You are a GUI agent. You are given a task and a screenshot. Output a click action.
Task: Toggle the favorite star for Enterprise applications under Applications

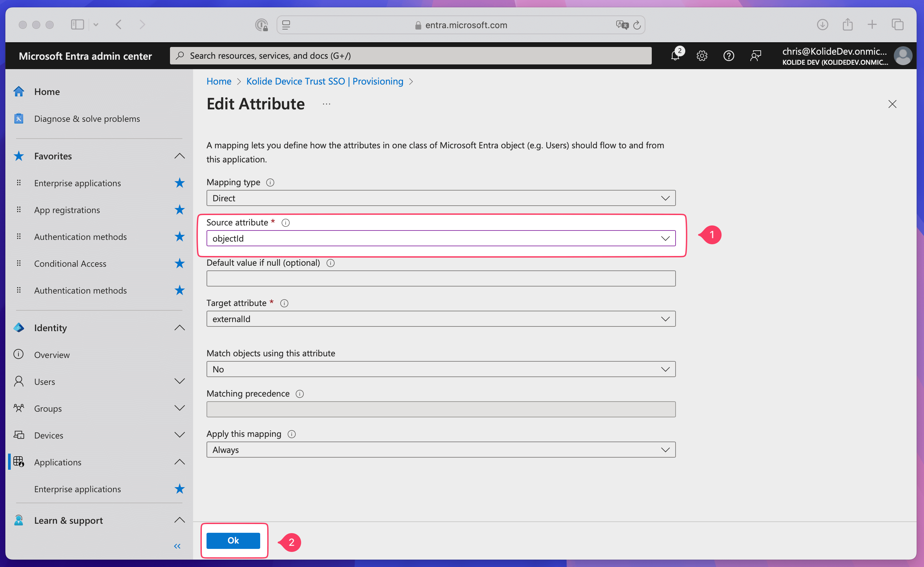pos(180,489)
